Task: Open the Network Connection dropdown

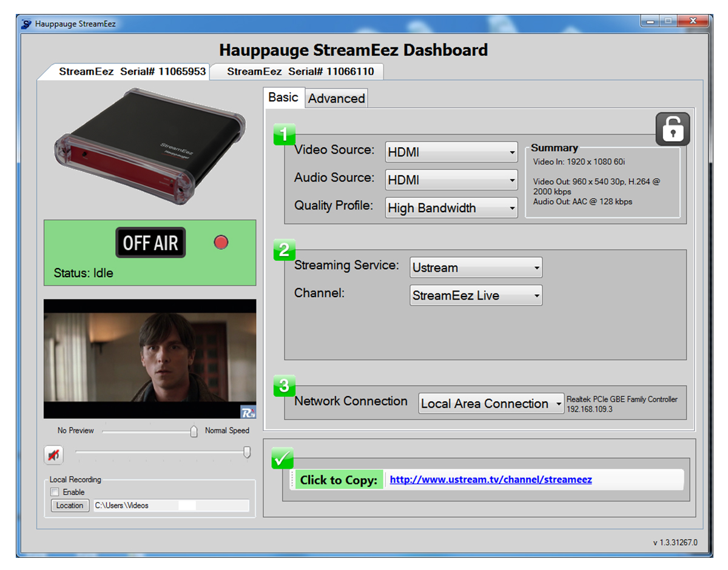Action: (491, 403)
